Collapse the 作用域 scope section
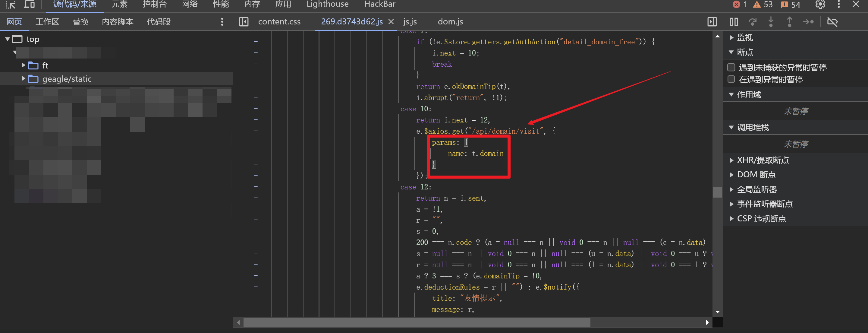Image resolution: width=868 pixels, height=333 pixels. [731, 95]
